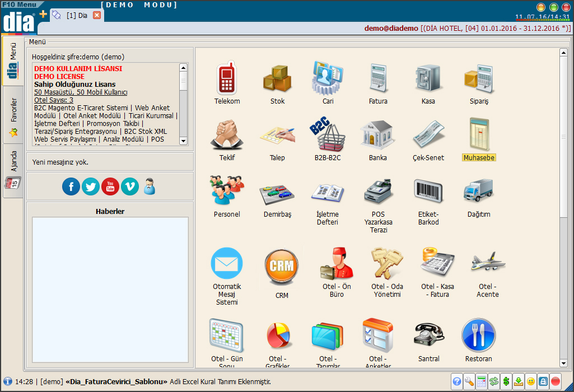
Task: Open the Teklif handshake module
Action: click(x=227, y=140)
